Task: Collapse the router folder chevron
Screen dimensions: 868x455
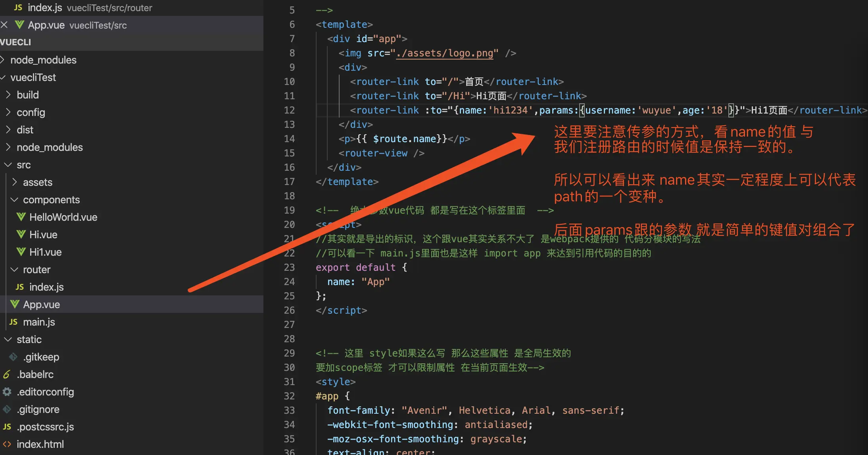Action: tap(14, 270)
